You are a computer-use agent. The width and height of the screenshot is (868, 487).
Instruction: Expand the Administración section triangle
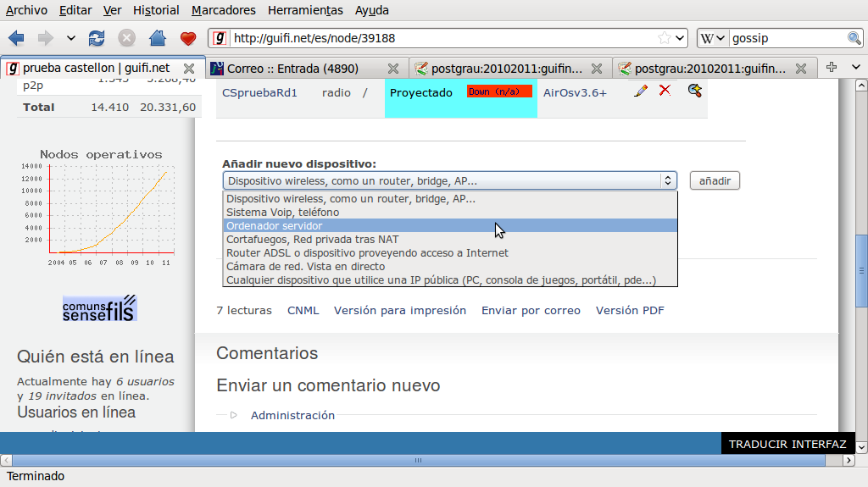(234, 415)
